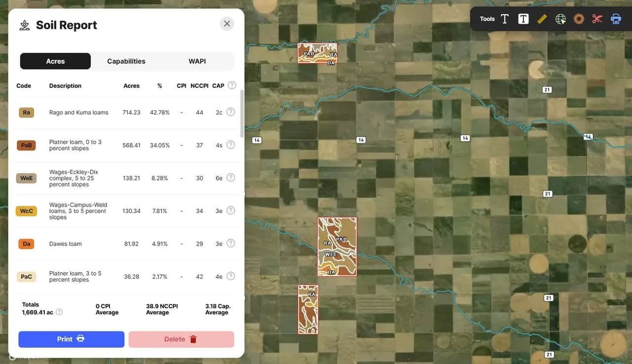Close the Soil Report panel

pyautogui.click(x=227, y=24)
